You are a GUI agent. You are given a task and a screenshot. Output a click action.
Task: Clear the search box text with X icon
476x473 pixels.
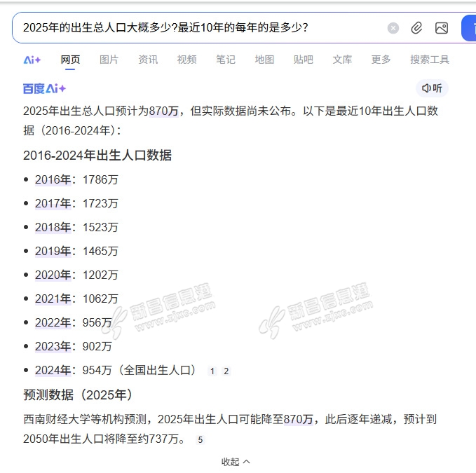(393, 28)
